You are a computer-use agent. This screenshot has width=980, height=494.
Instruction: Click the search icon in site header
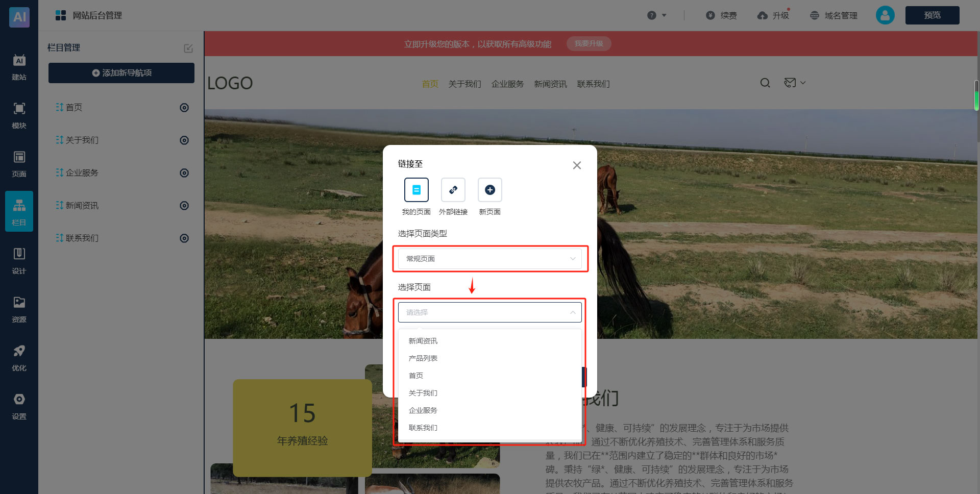tap(765, 83)
